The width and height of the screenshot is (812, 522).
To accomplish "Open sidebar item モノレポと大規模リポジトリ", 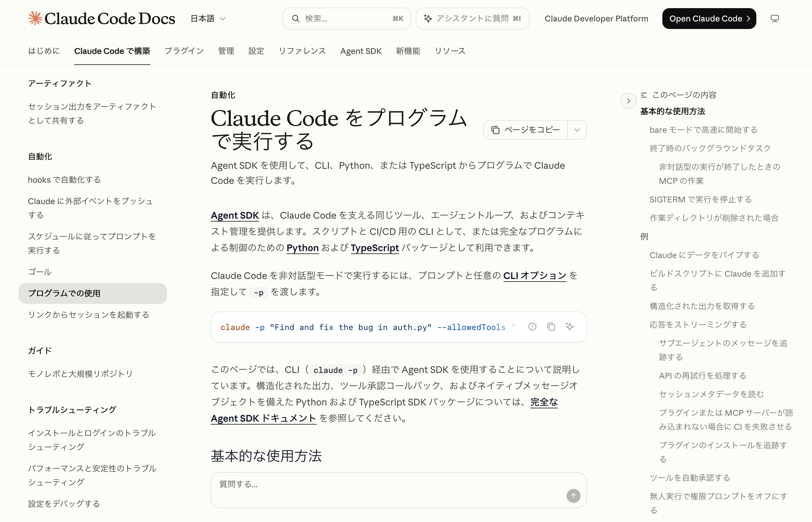I will (80, 374).
